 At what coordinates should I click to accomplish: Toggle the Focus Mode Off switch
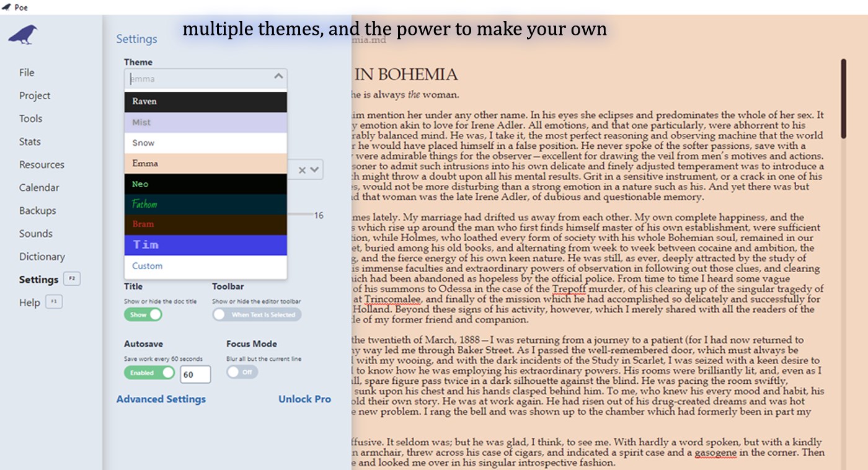click(x=242, y=372)
